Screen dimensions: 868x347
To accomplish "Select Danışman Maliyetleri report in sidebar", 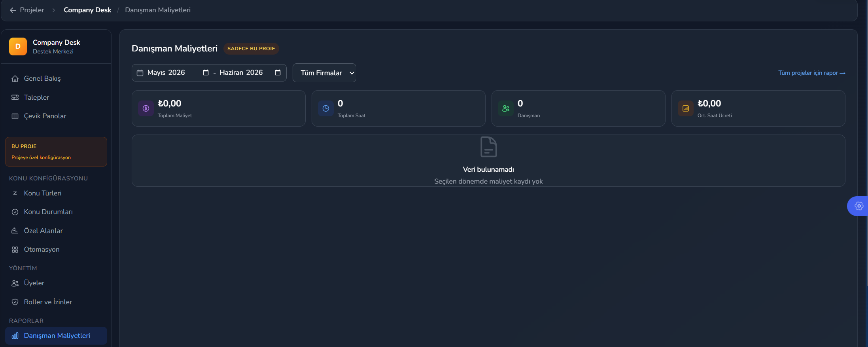I will point(56,336).
